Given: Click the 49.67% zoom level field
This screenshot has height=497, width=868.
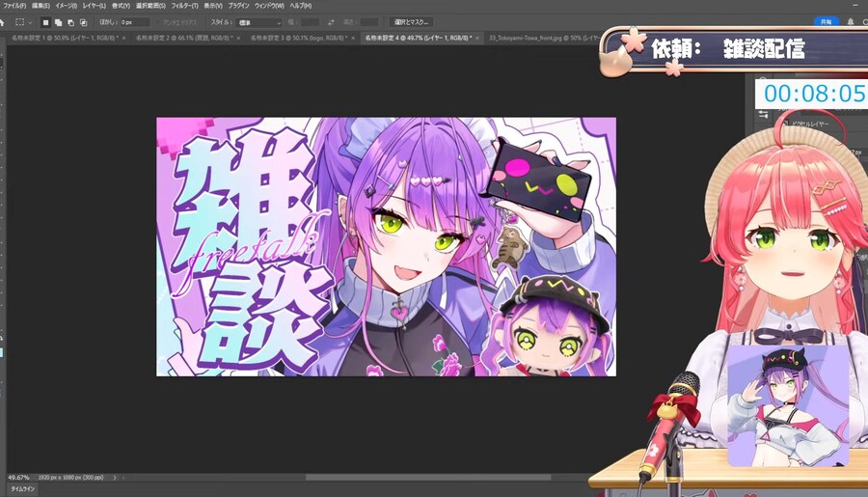Looking at the screenshot, I should tap(19, 478).
